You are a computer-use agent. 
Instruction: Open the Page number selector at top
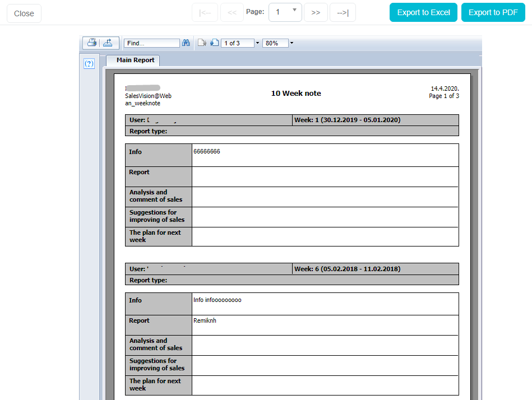click(x=285, y=12)
